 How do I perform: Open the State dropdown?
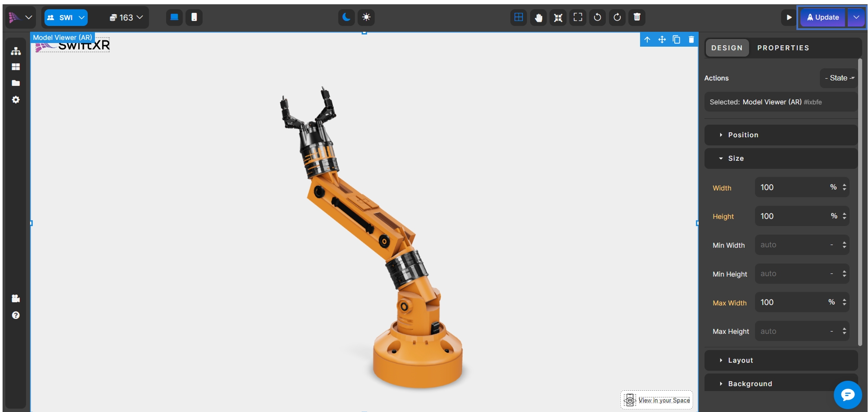(x=839, y=78)
